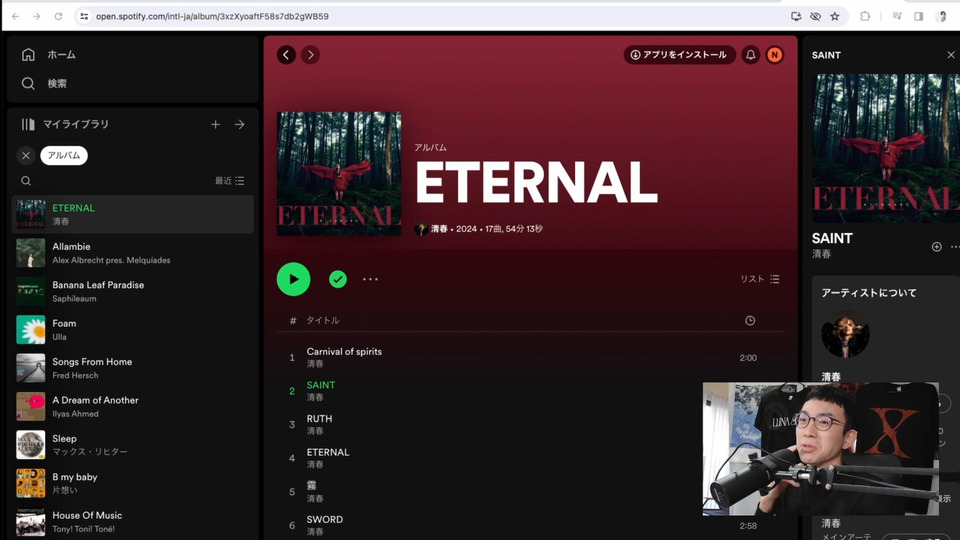
Task: Close the SAINT now playing panel
Action: pos(951,54)
